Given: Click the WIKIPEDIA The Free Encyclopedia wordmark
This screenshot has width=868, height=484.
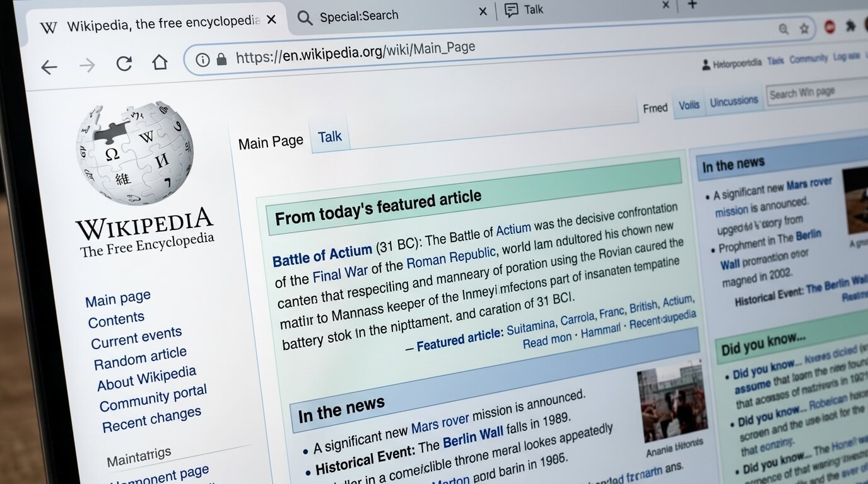Looking at the screenshot, I should 146,233.
